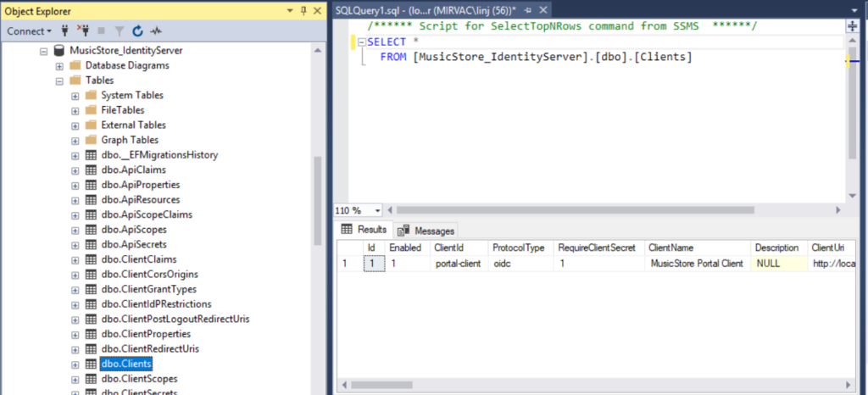
Task: Click the RequireClientSecret column header
Action: tap(599, 248)
